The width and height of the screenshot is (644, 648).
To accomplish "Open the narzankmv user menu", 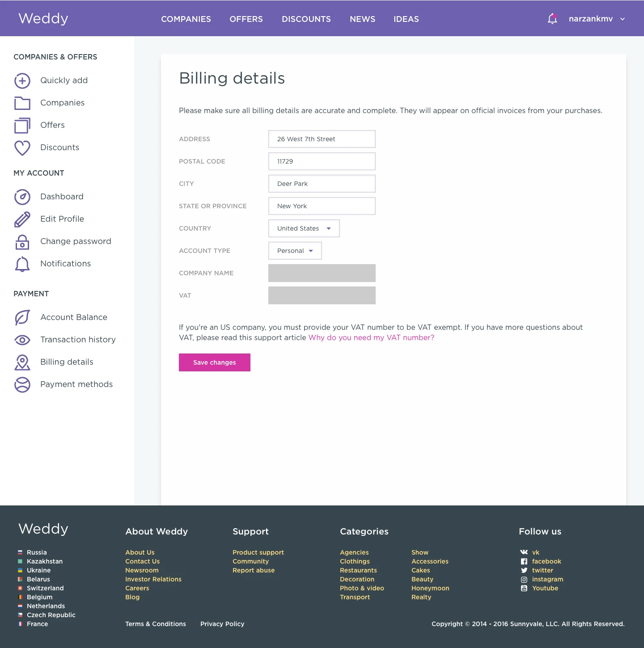I will coord(597,19).
